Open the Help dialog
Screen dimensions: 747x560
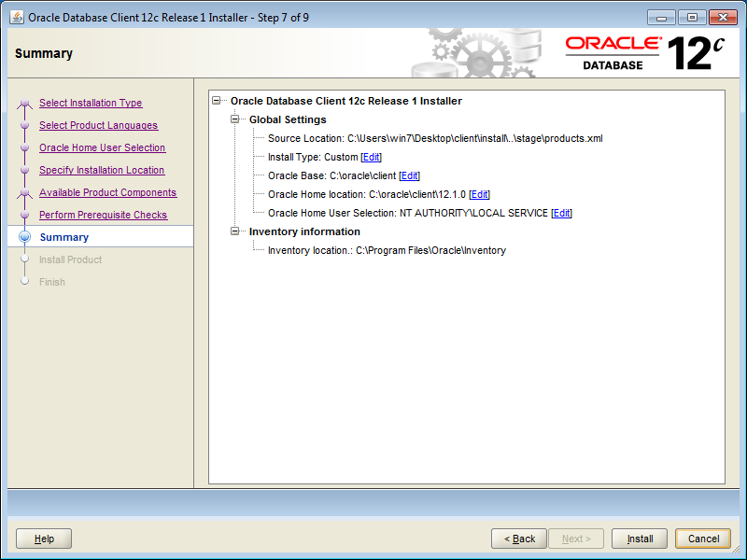pos(44,539)
